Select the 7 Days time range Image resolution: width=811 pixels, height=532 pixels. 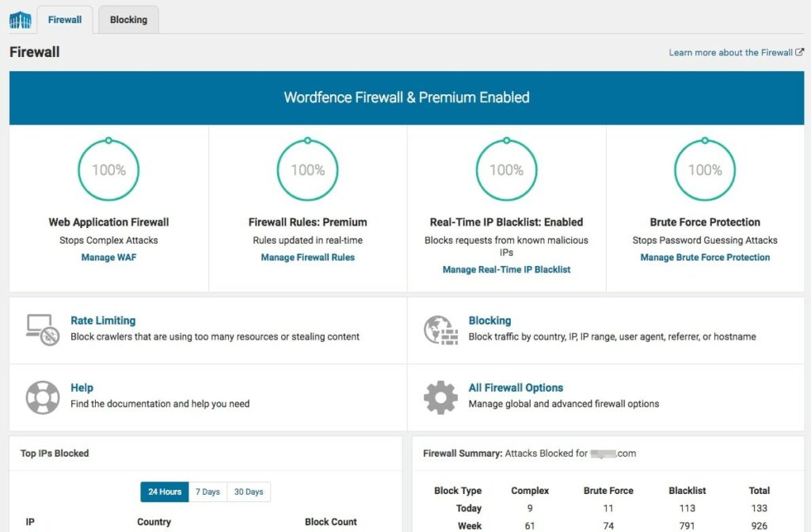pyautogui.click(x=208, y=492)
